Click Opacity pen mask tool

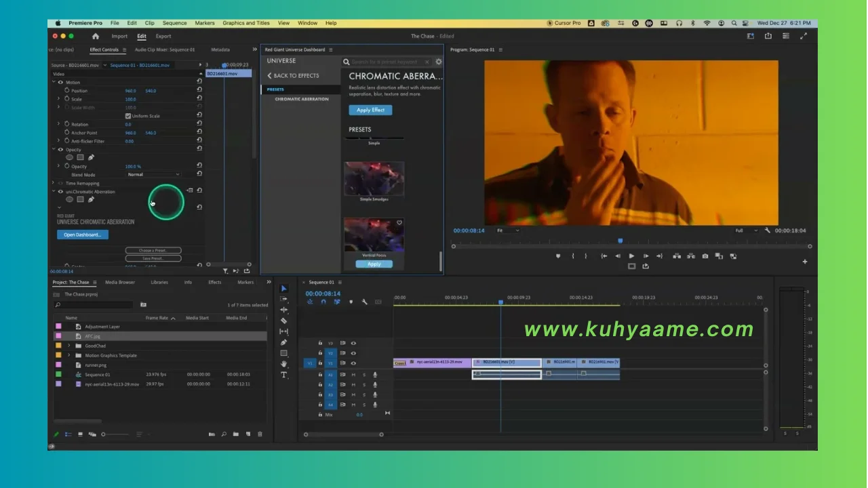point(91,157)
